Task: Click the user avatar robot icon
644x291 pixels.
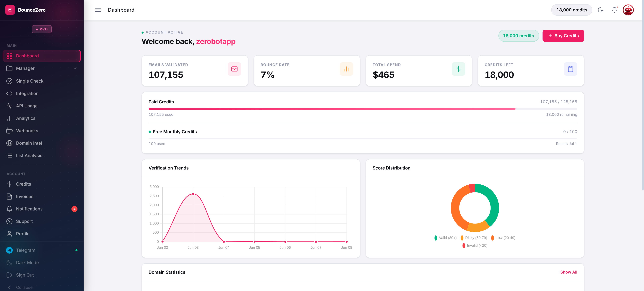Action: click(628, 10)
